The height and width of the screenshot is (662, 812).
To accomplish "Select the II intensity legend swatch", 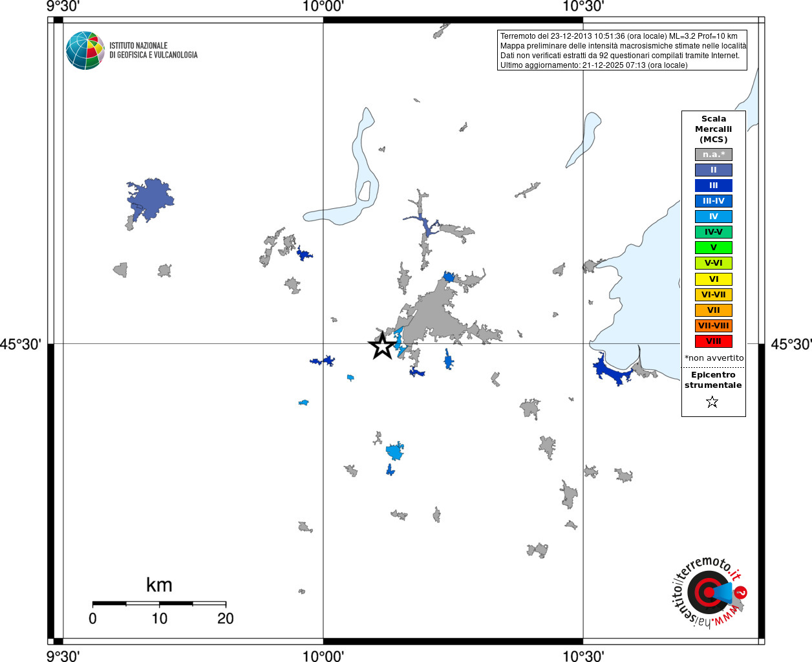I will [714, 170].
